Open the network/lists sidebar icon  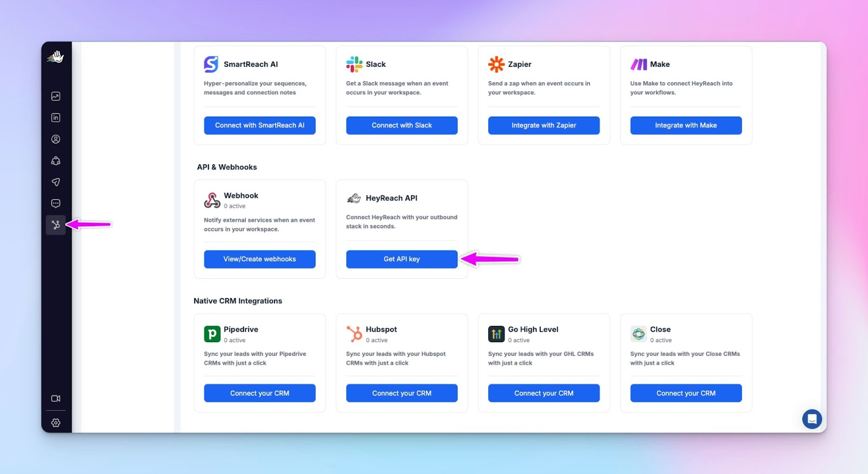tap(55, 161)
